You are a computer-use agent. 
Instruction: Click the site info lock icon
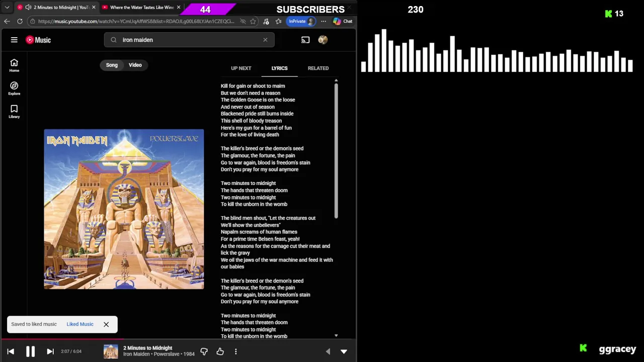(x=32, y=21)
